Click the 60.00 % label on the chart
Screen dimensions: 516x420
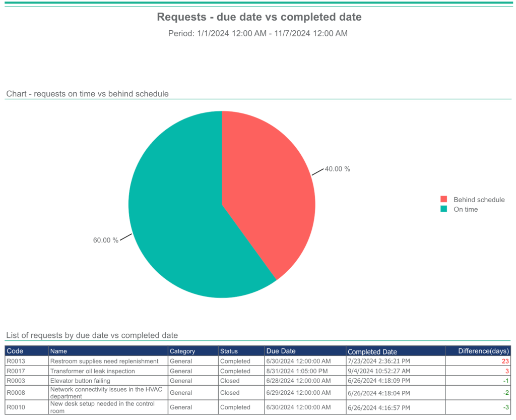point(105,240)
